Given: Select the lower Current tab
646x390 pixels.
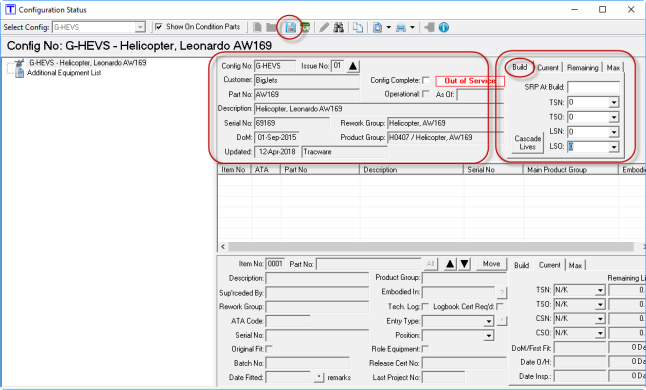Looking at the screenshot, I should [550, 265].
